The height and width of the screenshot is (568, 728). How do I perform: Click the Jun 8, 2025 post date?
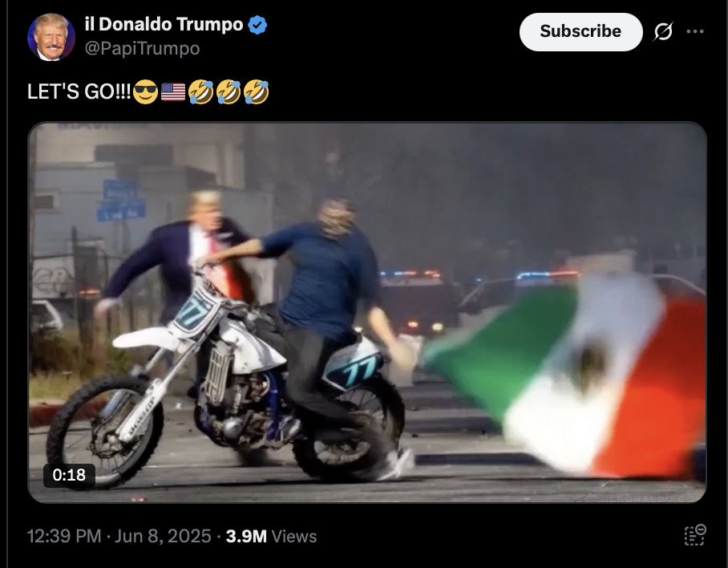[163, 536]
